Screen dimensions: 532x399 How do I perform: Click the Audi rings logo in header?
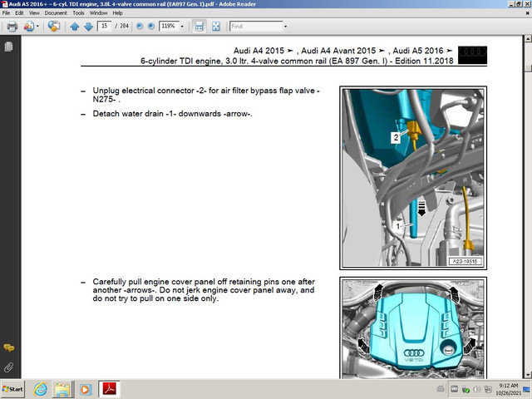tap(472, 56)
